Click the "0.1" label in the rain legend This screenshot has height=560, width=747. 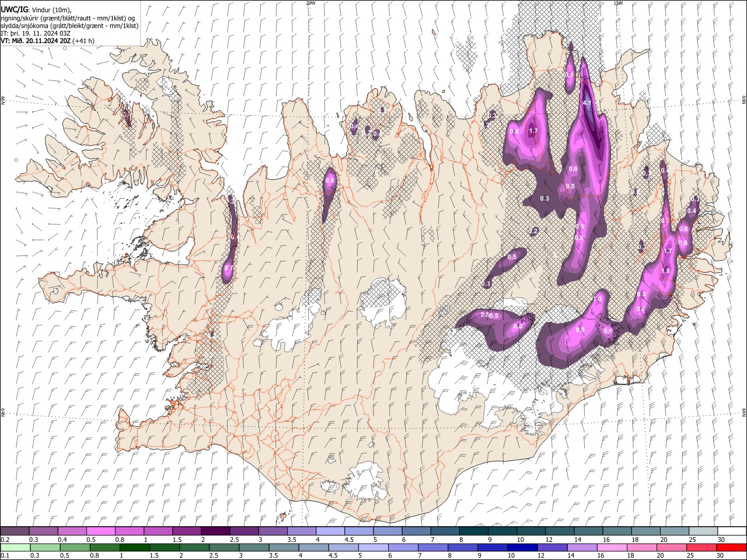(5, 556)
